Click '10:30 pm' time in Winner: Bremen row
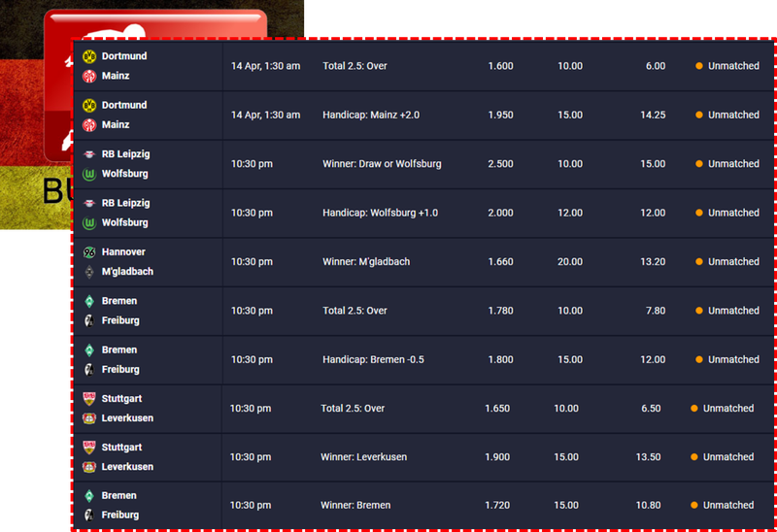The width and height of the screenshot is (777, 532). 251,505
